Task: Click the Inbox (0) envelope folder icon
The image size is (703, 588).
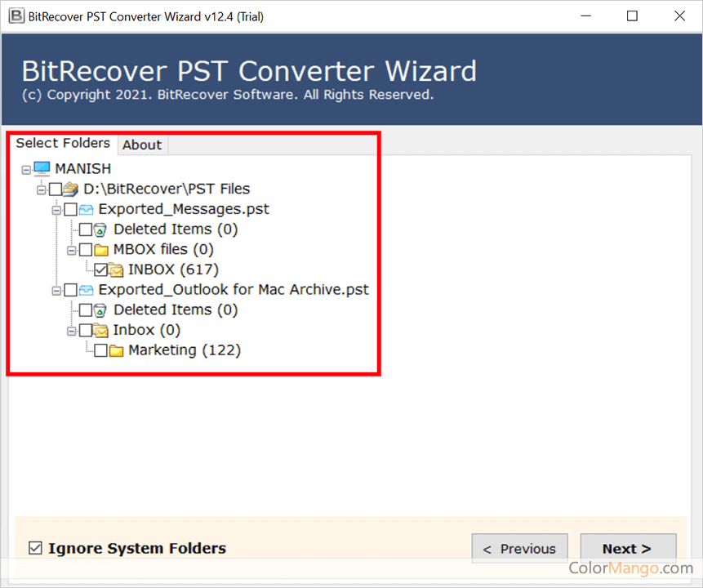Action: (101, 331)
